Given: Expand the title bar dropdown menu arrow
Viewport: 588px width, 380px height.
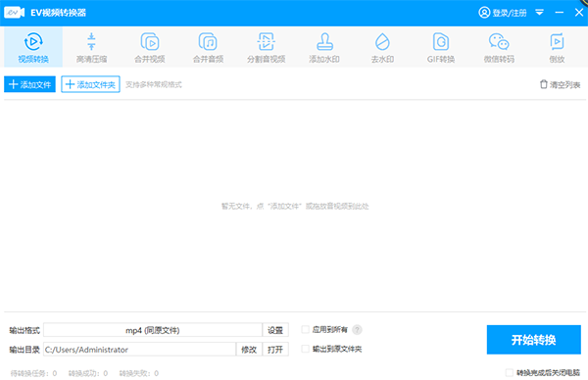Looking at the screenshot, I should tap(539, 13).
